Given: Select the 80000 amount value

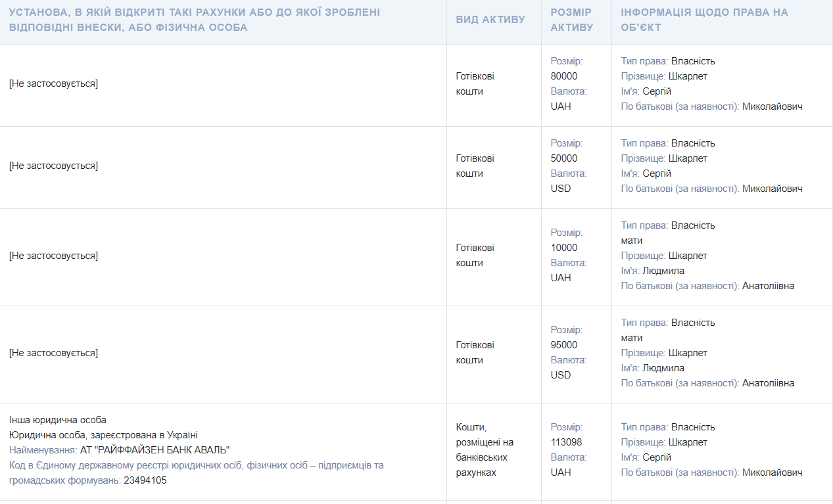Looking at the screenshot, I should pyautogui.click(x=564, y=76).
